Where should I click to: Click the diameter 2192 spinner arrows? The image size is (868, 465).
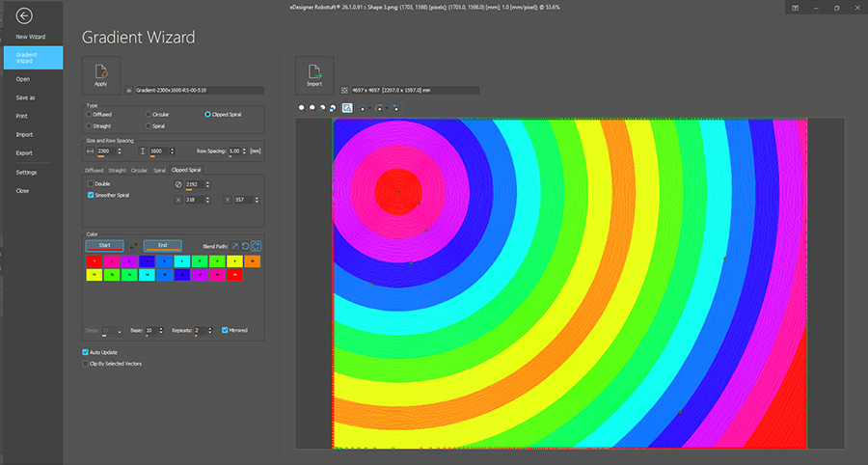pos(207,184)
